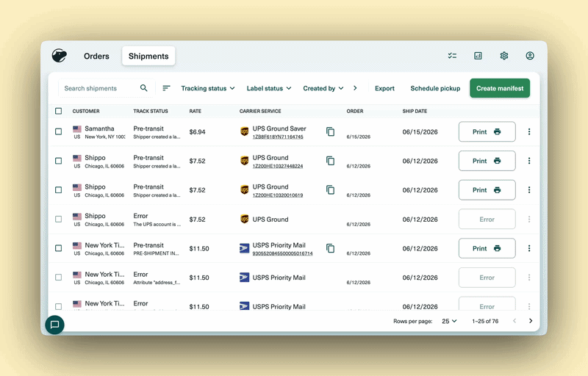
Task: Check the Samantha shipment row checkbox
Action: click(59, 131)
